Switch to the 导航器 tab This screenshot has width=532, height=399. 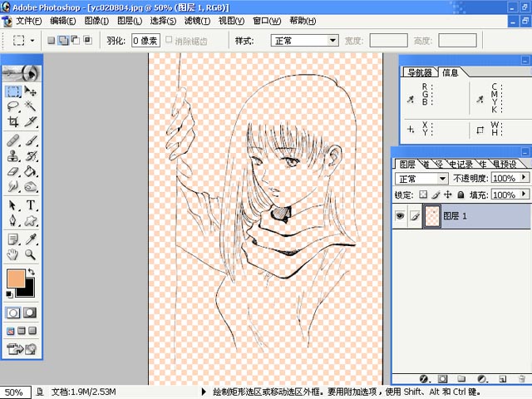(419, 72)
